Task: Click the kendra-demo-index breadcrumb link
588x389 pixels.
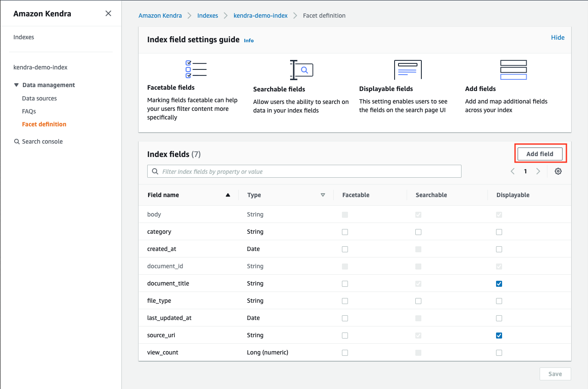Action: tap(260, 16)
